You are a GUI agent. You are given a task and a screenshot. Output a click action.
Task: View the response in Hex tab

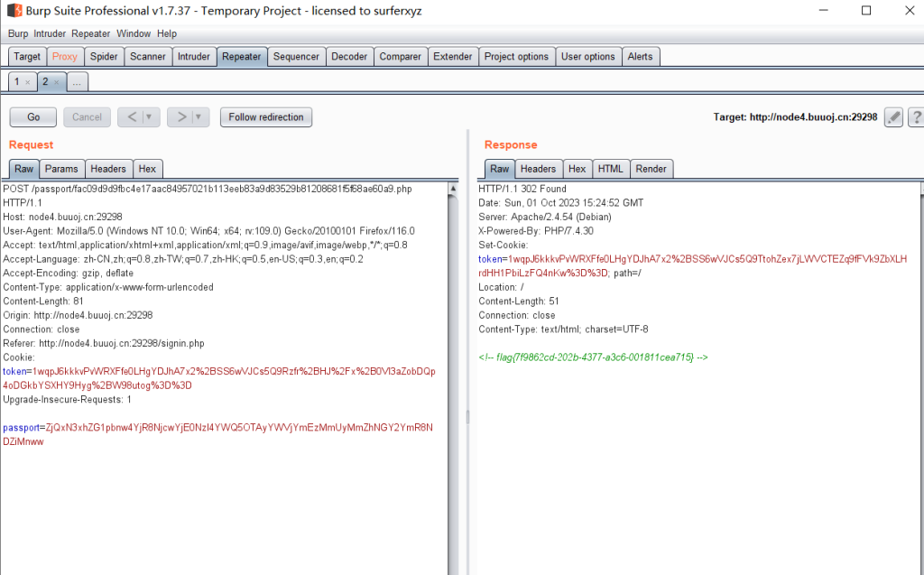577,169
